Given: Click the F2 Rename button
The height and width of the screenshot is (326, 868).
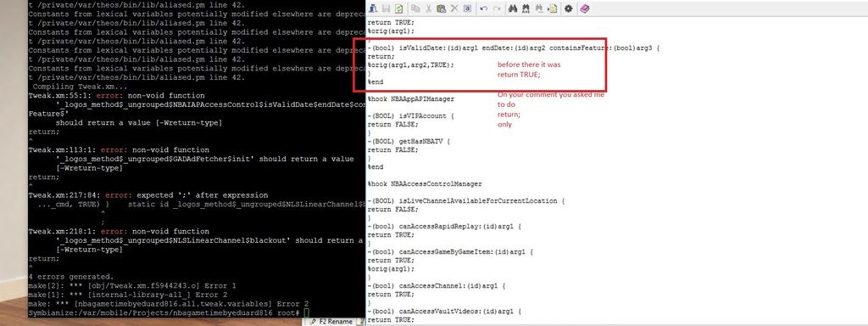Looking at the screenshot, I should pos(331,322).
